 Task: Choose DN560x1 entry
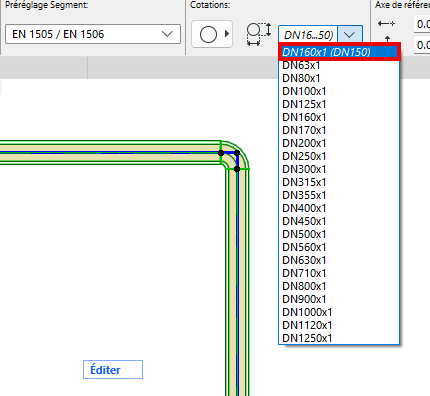tap(339, 247)
